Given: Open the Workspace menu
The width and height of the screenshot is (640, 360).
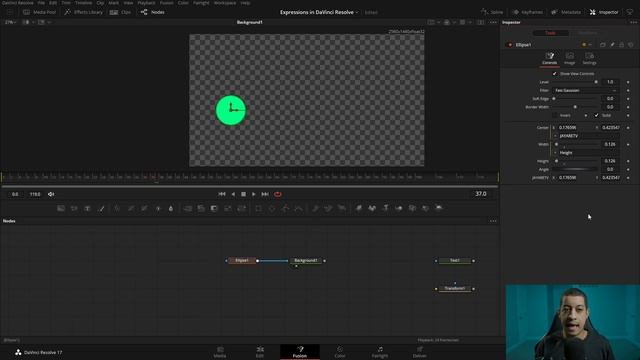Looking at the screenshot, I should click(x=224, y=2).
